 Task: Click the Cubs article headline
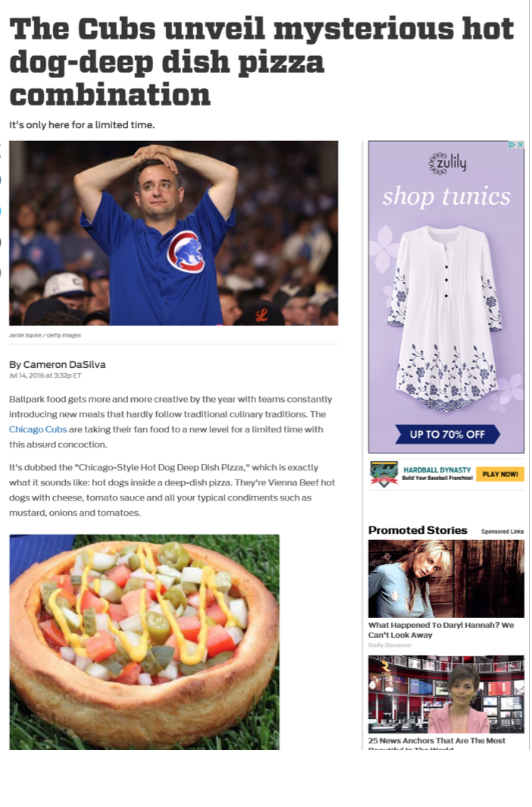click(x=262, y=61)
